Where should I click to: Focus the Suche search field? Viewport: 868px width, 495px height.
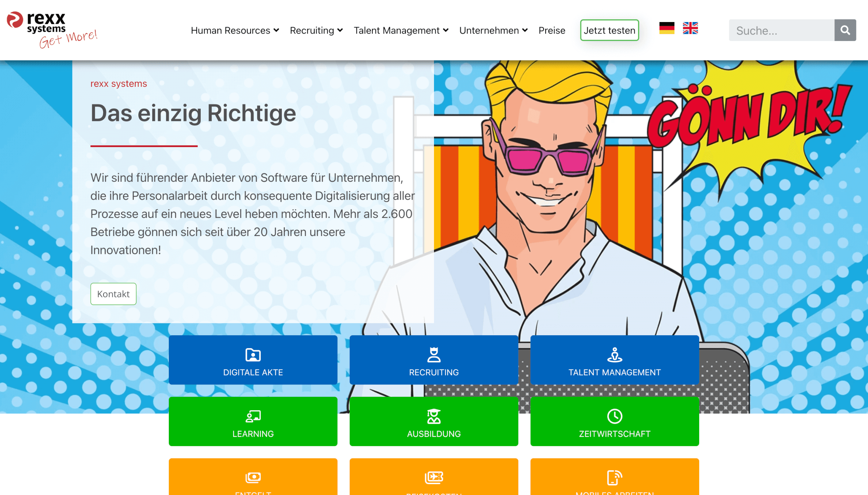click(x=781, y=30)
